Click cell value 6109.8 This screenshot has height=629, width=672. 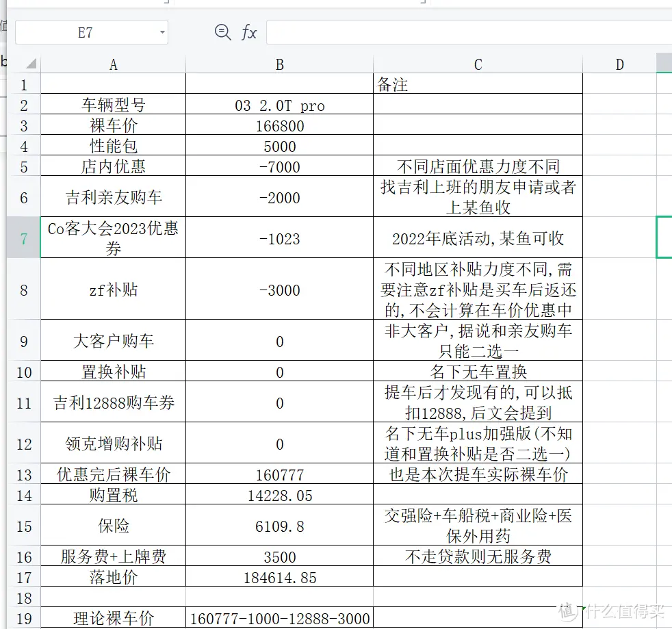pos(279,525)
